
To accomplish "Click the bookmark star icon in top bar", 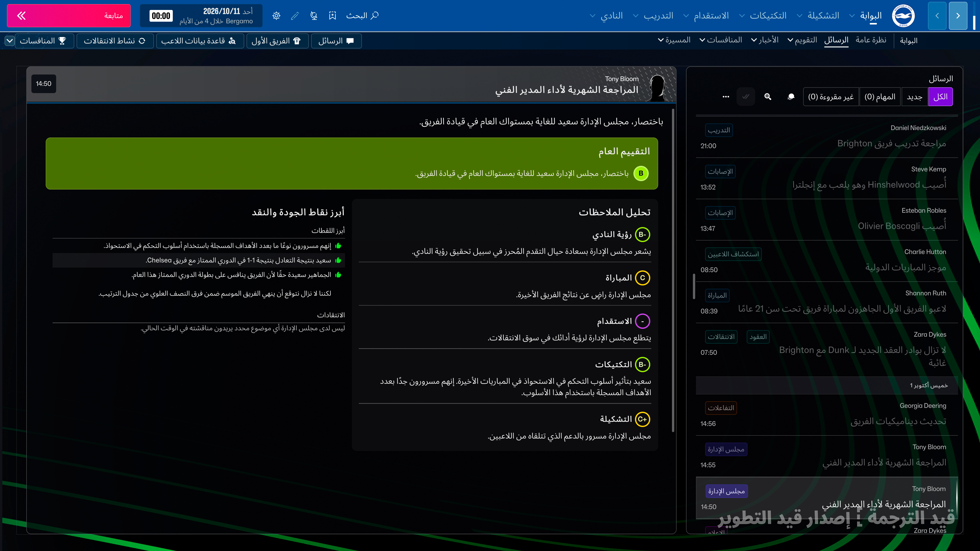I will (x=333, y=16).
